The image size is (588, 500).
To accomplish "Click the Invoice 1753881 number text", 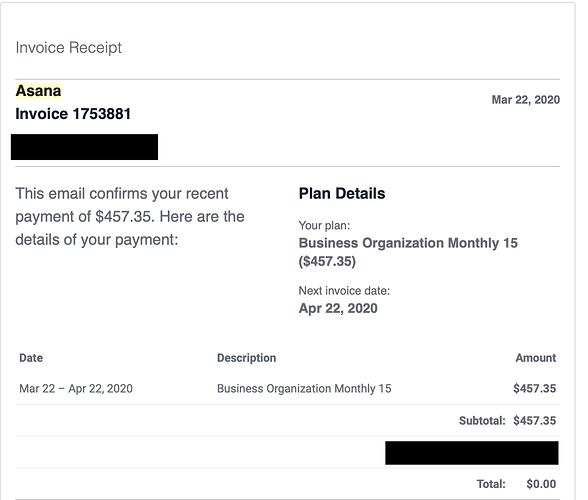I will [73, 114].
